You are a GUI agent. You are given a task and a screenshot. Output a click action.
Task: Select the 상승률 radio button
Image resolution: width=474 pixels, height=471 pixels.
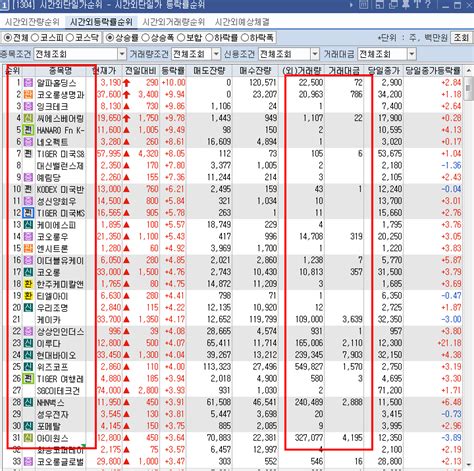tap(110, 38)
